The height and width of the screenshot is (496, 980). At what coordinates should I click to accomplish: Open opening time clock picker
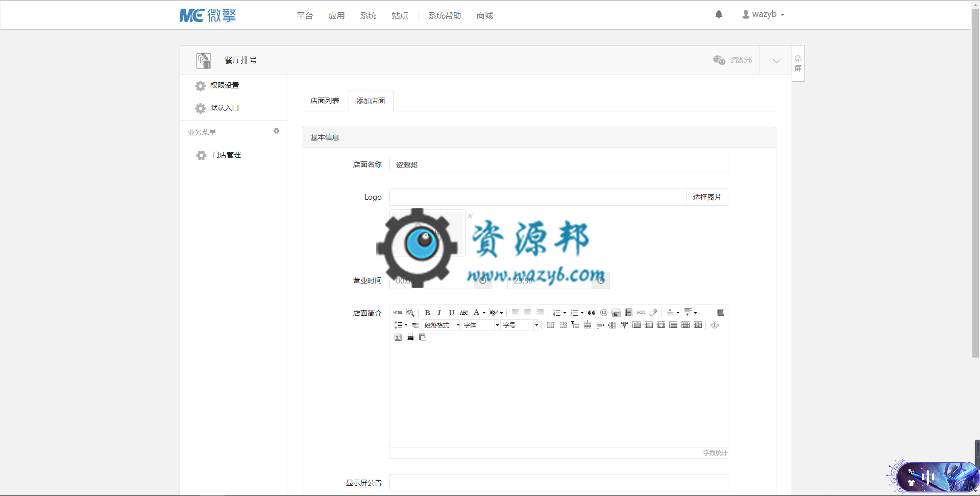(x=483, y=280)
